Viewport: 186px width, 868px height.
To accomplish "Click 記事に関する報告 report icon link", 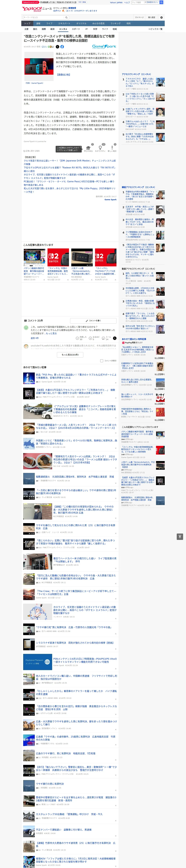I will coord(32,151).
